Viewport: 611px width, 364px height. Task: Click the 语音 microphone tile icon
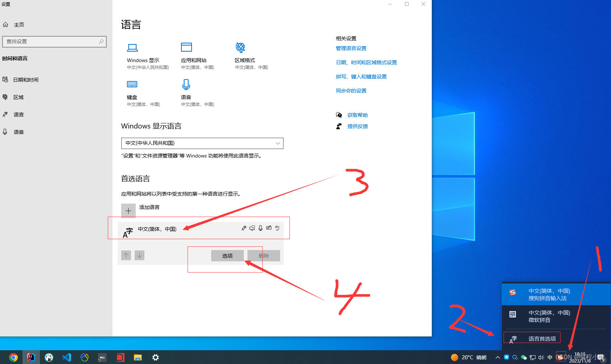point(186,84)
